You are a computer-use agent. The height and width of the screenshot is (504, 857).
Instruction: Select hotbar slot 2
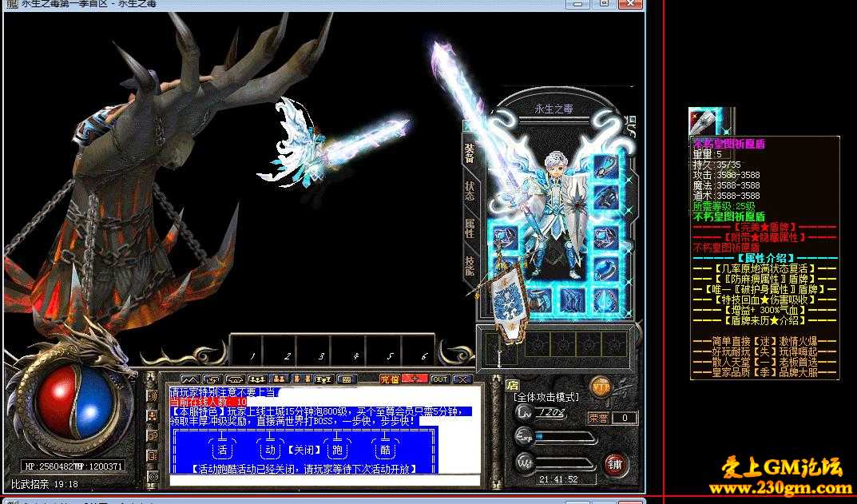click(x=280, y=349)
